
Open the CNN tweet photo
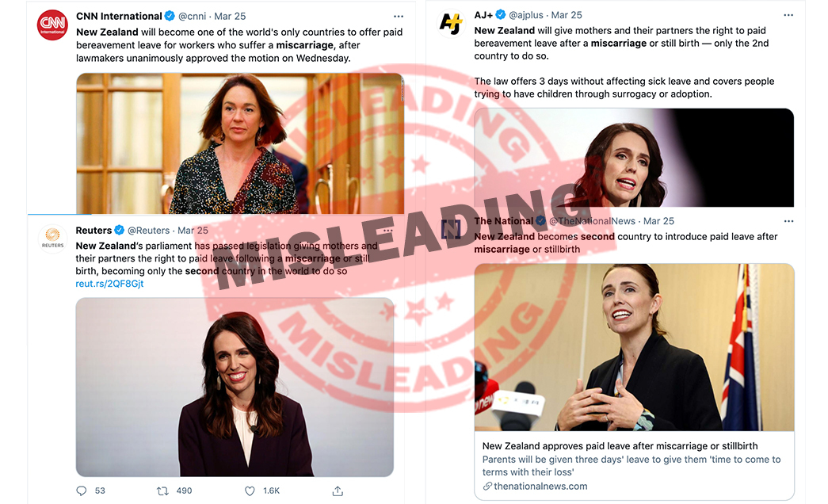240,143
